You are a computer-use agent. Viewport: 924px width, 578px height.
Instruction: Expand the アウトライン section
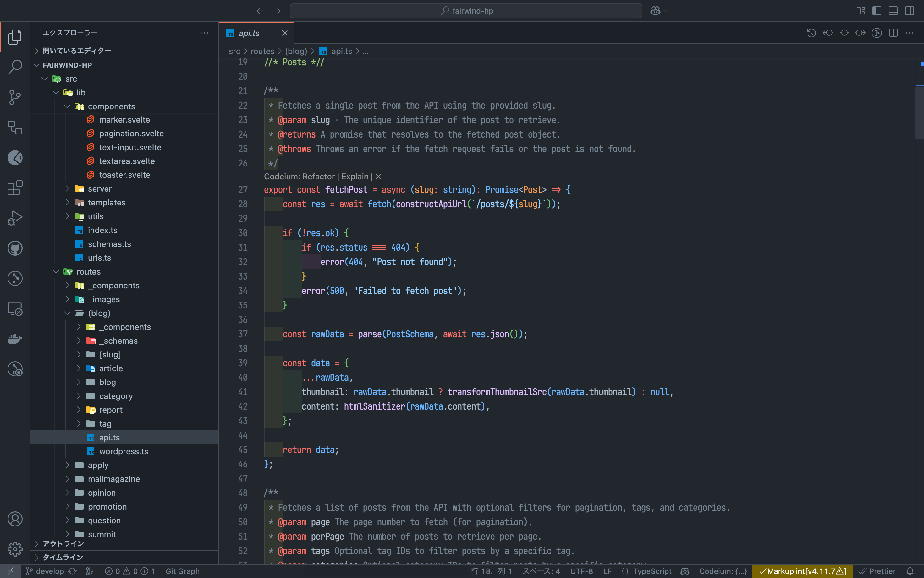click(63, 543)
